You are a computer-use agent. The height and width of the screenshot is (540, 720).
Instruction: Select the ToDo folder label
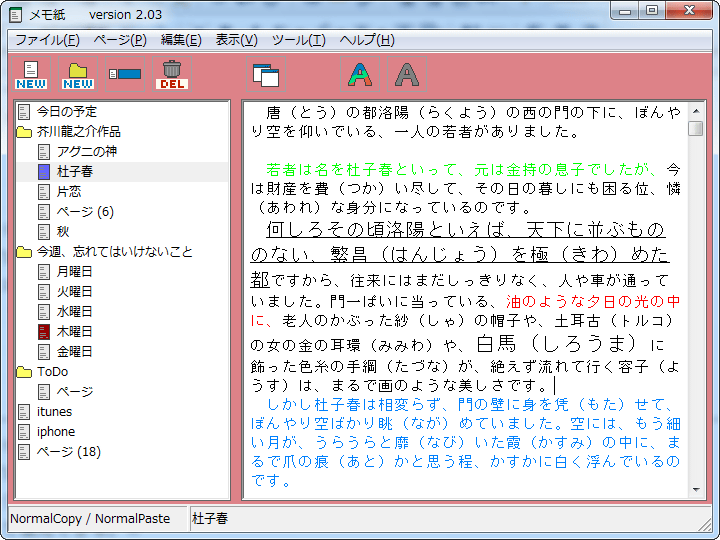point(52,372)
